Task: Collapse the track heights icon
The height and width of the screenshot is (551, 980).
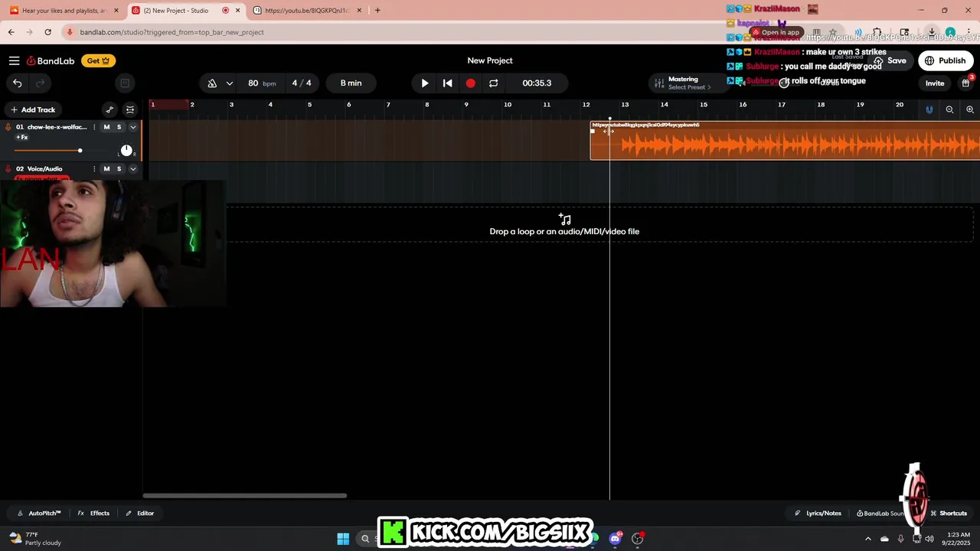Action: (130, 109)
